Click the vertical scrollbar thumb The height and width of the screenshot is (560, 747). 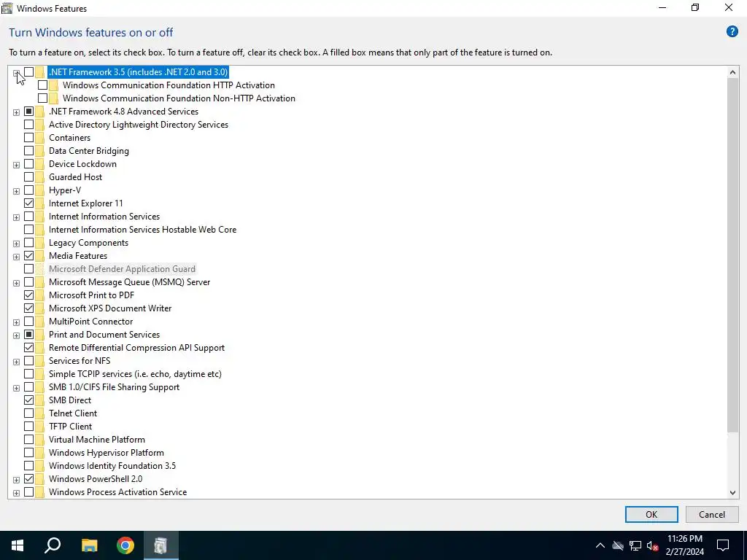coord(732,256)
